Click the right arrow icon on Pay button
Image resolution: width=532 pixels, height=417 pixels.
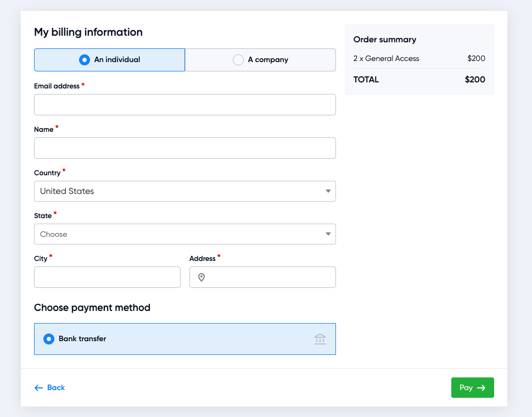coord(481,388)
